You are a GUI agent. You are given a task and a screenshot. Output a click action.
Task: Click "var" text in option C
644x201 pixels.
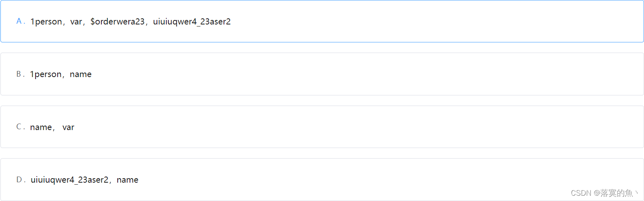point(68,127)
